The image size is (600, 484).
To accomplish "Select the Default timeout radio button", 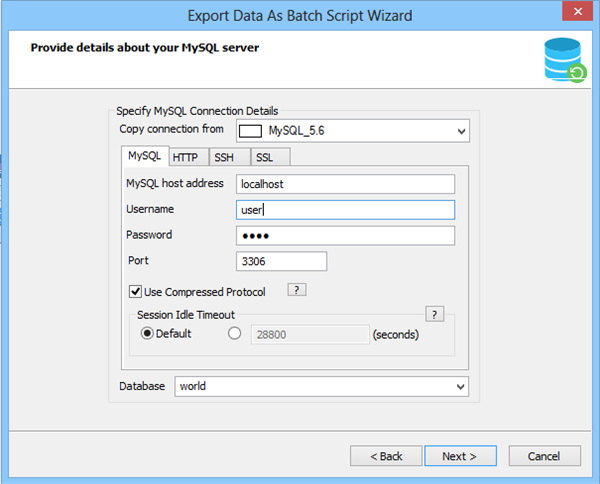I will (x=147, y=334).
